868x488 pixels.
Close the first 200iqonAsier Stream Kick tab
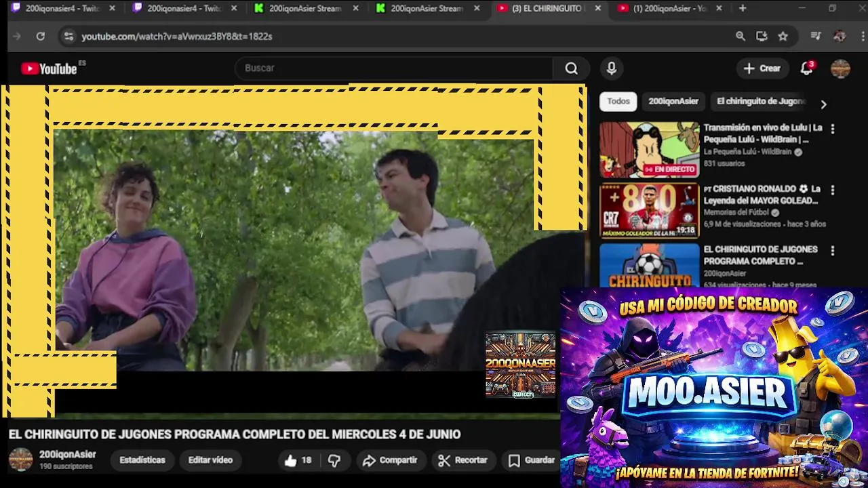coord(355,8)
